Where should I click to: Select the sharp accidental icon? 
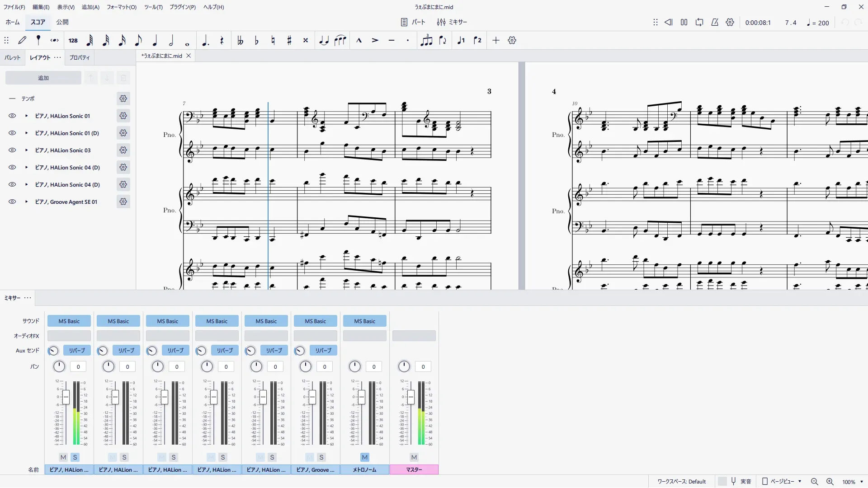pyautogui.click(x=289, y=40)
